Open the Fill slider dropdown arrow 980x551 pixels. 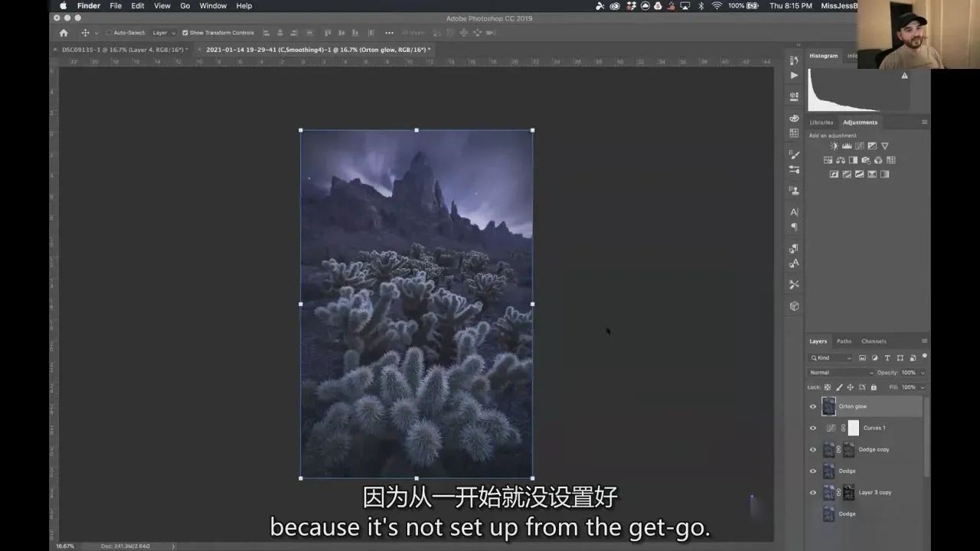coord(922,387)
